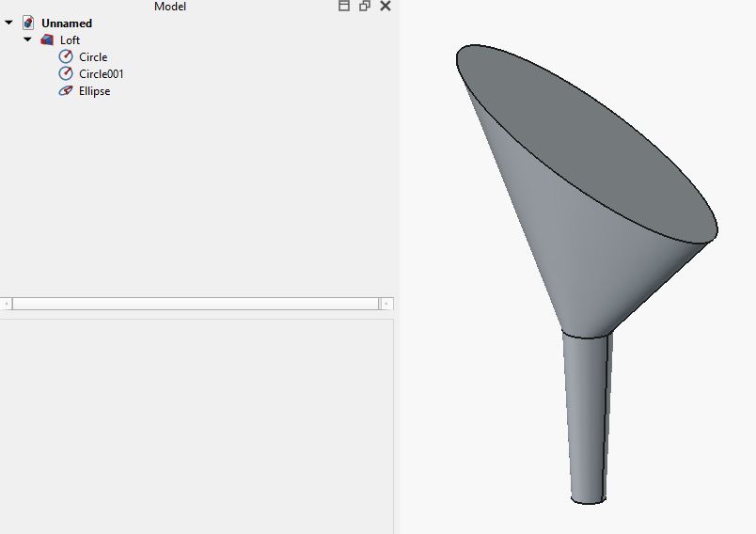756x534 pixels.
Task: Click the Ellipse icon in the tree
Action: 66,90
